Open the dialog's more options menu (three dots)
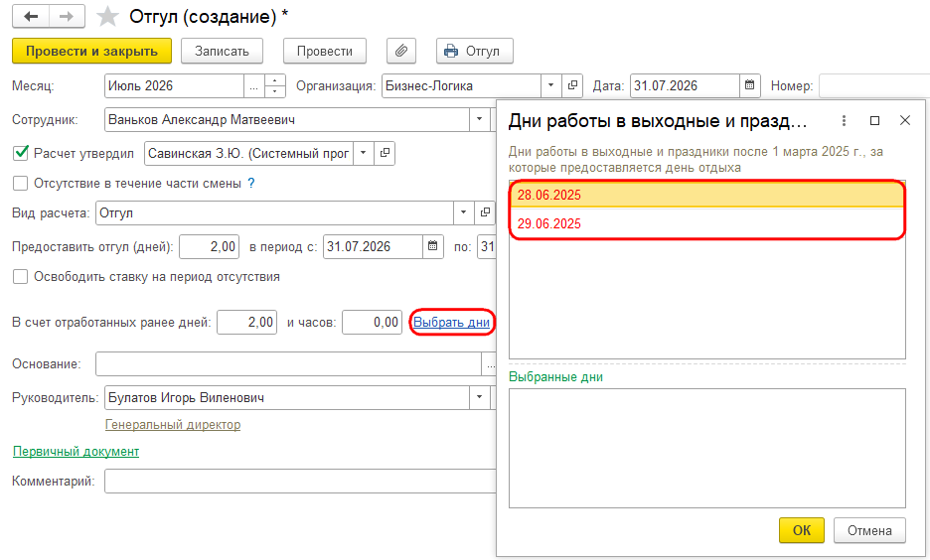Viewport: 930px width, 560px height. (x=844, y=121)
